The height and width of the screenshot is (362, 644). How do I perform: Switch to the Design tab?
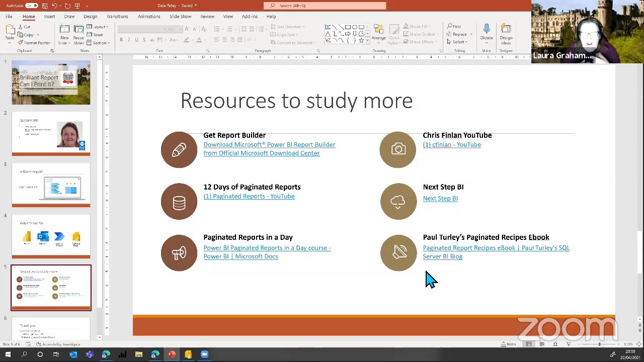[91, 17]
